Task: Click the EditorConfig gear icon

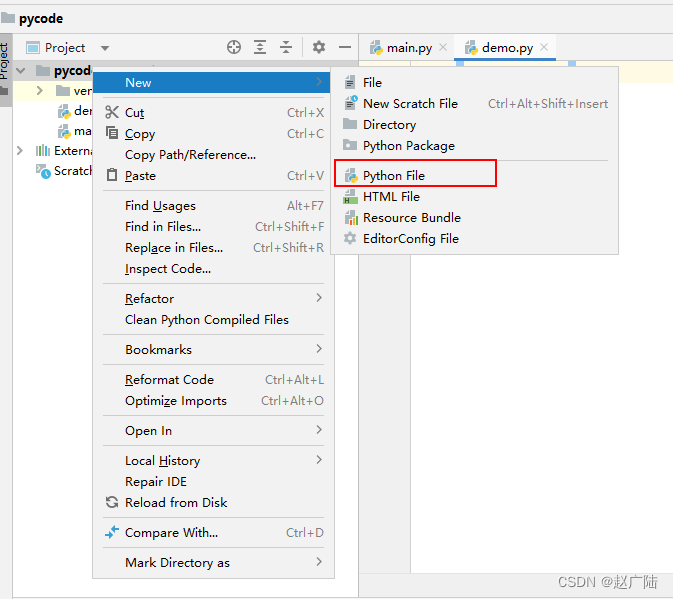Action: (350, 238)
